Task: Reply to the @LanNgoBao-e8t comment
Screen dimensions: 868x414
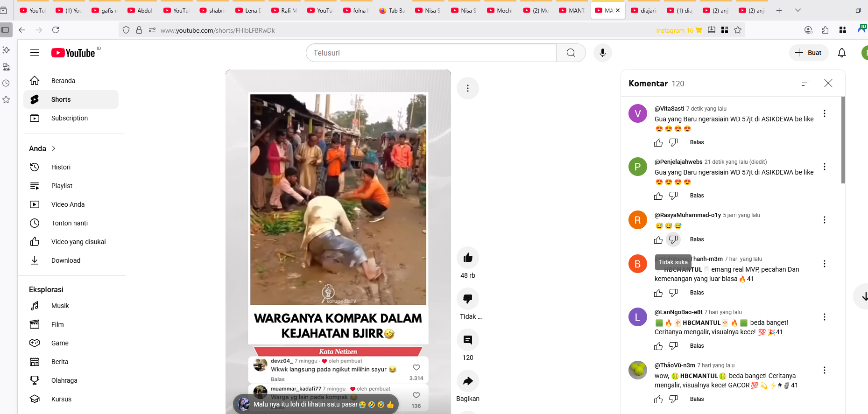Action: [697, 346]
